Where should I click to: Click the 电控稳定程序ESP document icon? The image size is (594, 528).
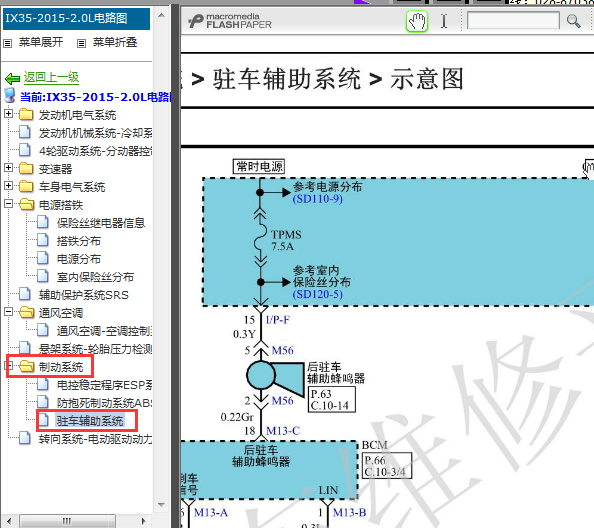(x=43, y=384)
